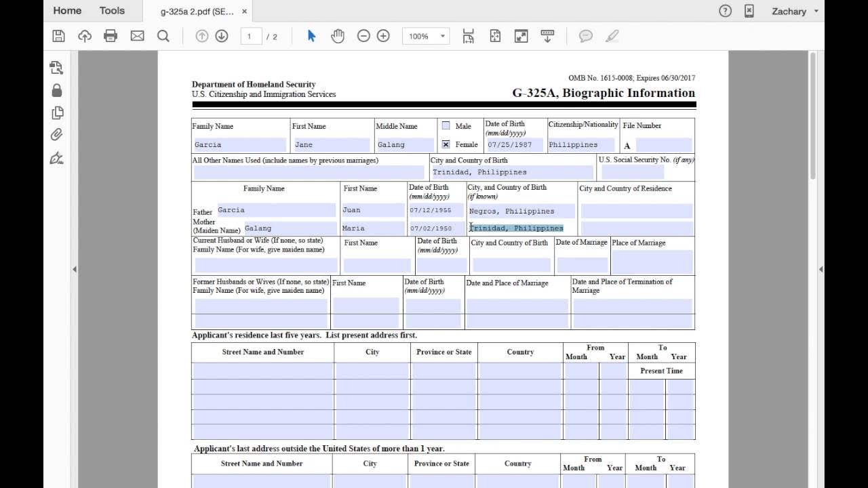The width and height of the screenshot is (868, 488).
Task: Click the Citizenship field containing Philippines
Action: 581,144
